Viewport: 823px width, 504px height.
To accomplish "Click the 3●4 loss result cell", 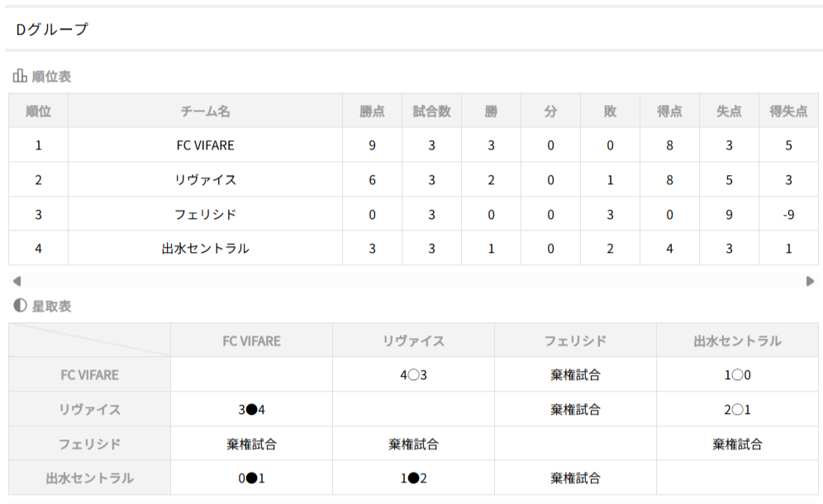I will pyautogui.click(x=251, y=410).
